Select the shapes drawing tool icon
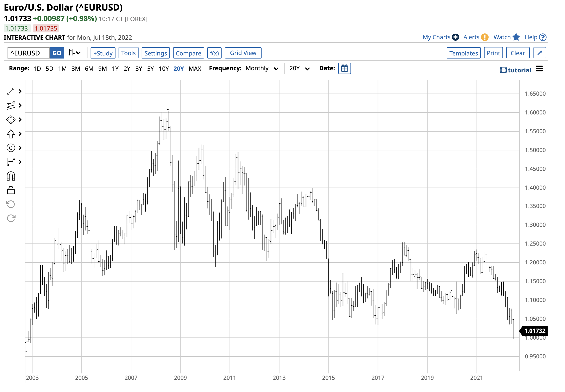 pyautogui.click(x=11, y=120)
